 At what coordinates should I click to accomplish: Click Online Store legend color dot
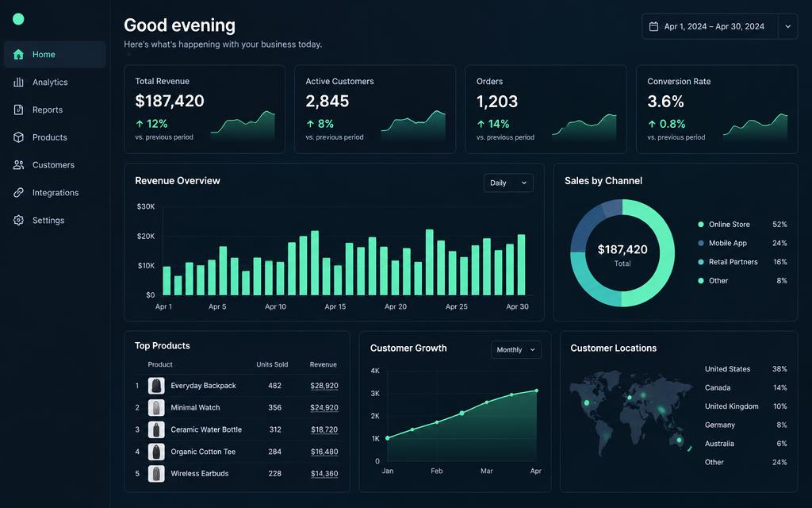coord(701,225)
